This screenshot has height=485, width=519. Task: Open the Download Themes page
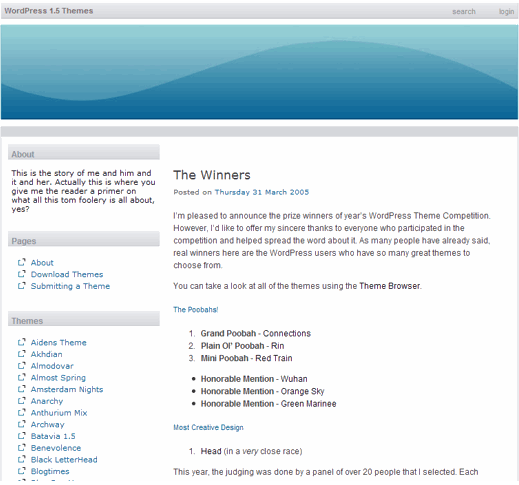pyautogui.click(x=67, y=274)
